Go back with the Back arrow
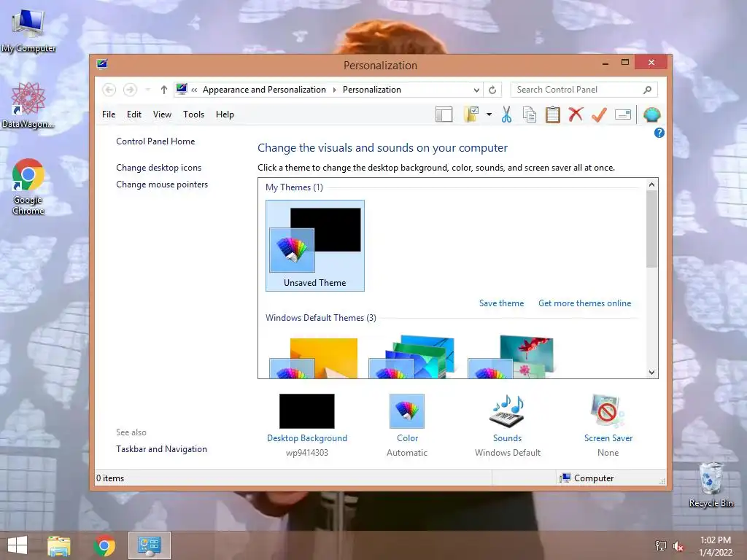The height and width of the screenshot is (560, 747). tap(109, 90)
